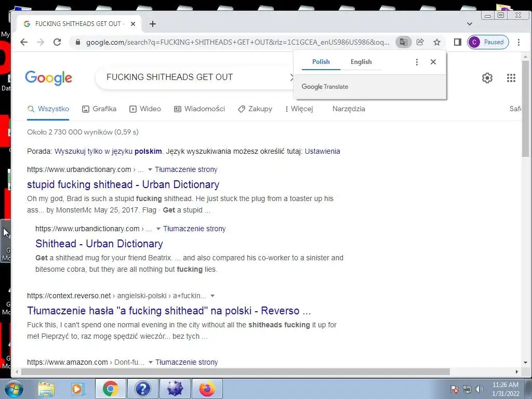Open network status tray icon

point(467,389)
